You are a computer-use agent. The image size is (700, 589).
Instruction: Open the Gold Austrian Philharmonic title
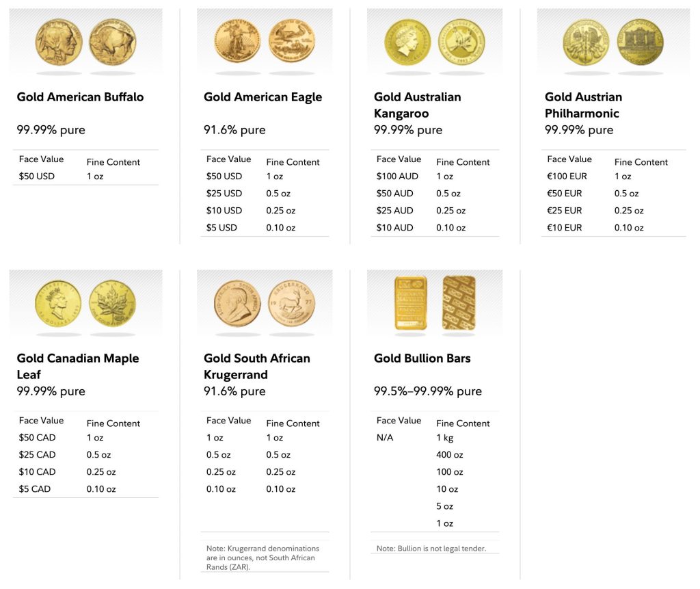(583, 105)
